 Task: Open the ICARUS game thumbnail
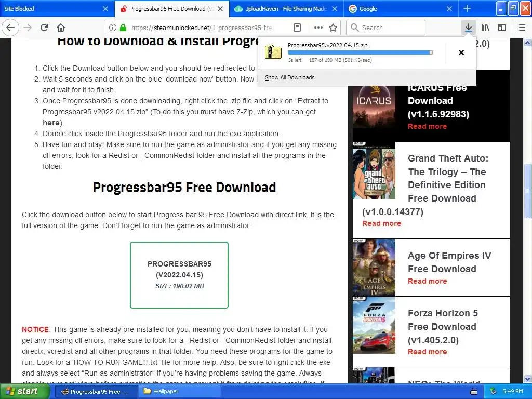[x=374, y=107]
